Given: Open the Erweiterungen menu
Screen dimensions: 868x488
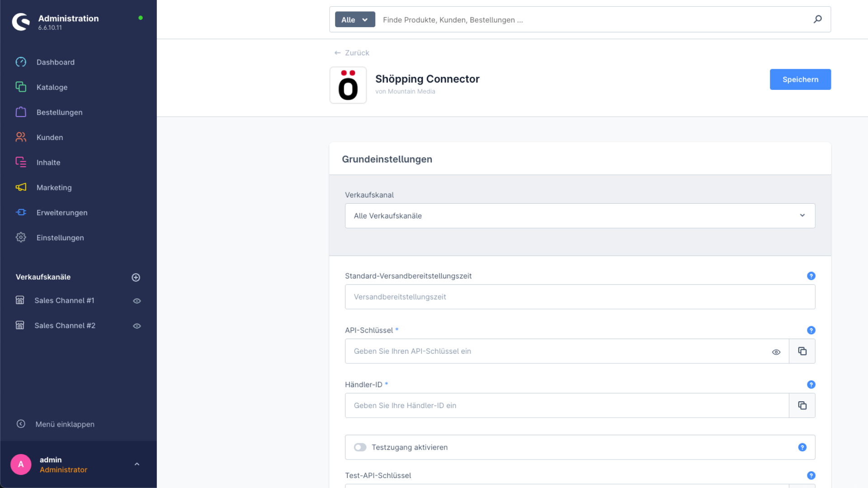Looking at the screenshot, I should 62,212.
